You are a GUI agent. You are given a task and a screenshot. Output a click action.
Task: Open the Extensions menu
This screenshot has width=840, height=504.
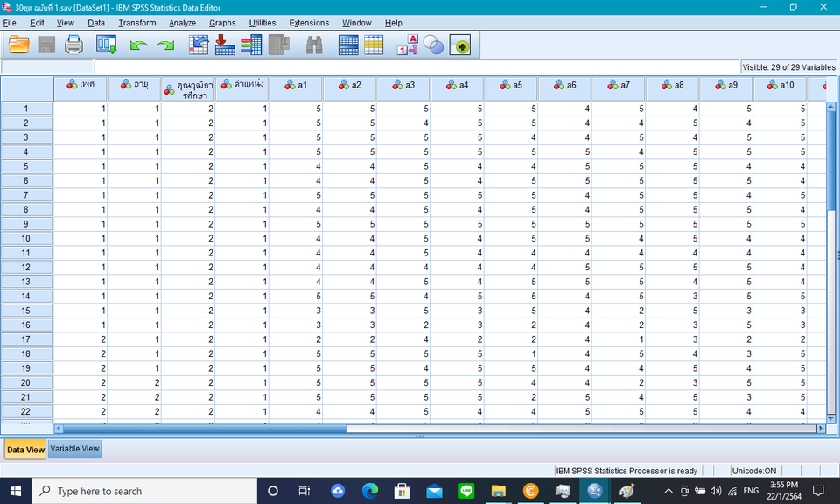coord(309,23)
